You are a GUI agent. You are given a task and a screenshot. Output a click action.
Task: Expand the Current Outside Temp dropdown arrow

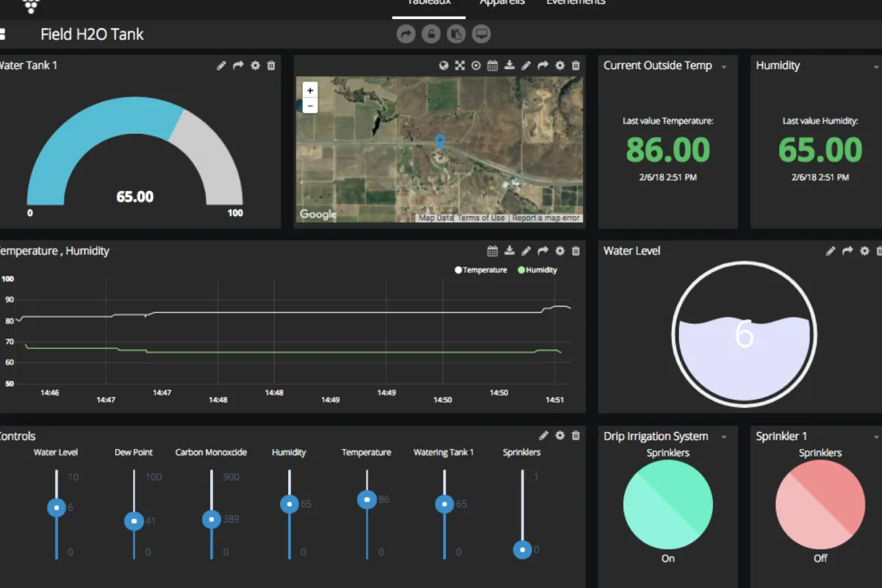[724, 67]
